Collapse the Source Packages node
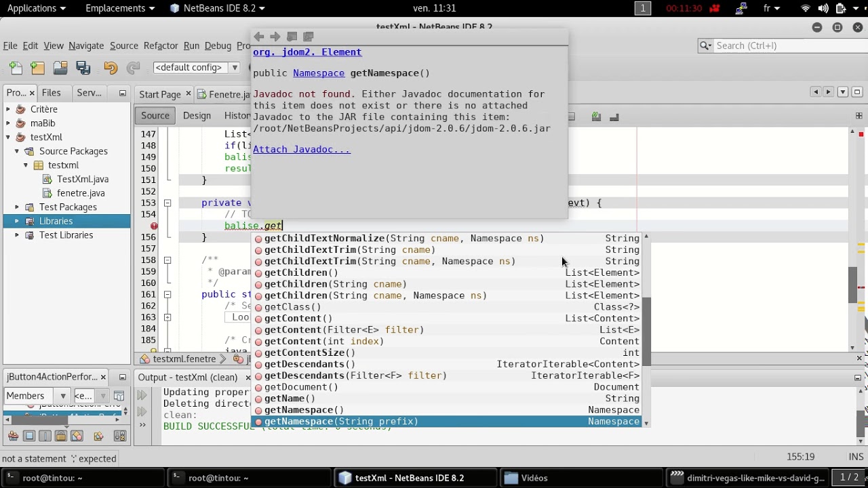The height and width of the screenshot is (488, 868). 17,151
